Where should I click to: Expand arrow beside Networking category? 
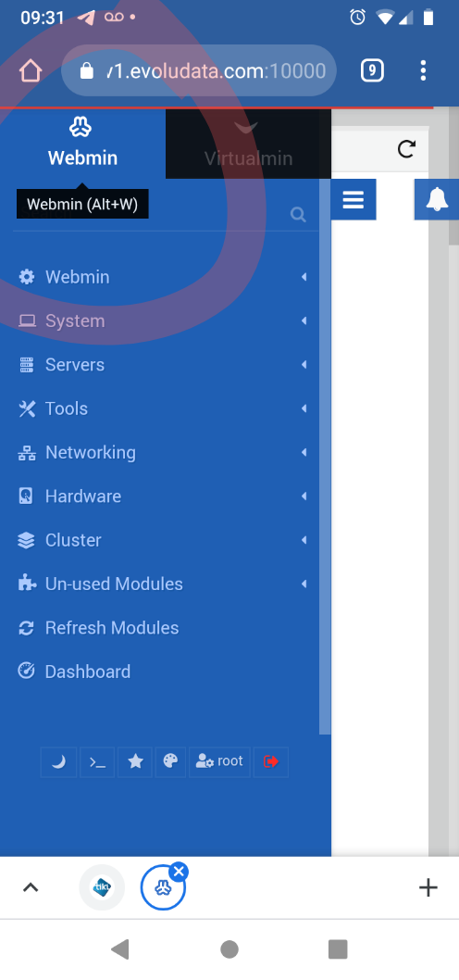pyautogui.click(x=304, y=452)
